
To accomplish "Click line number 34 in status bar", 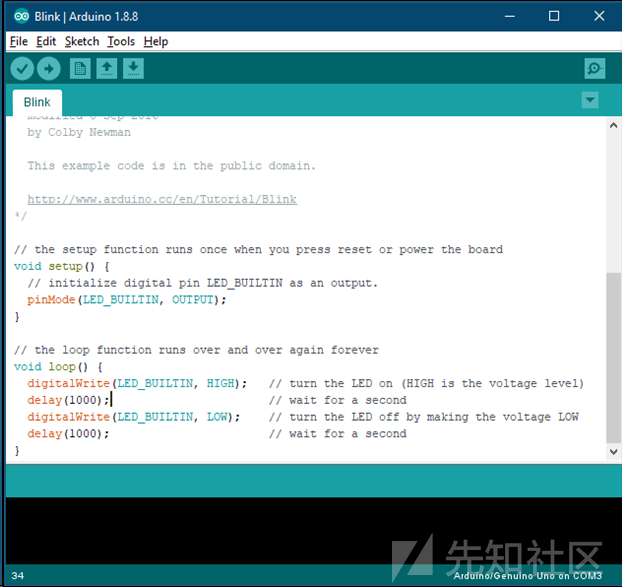I will (x=17, y=575).
